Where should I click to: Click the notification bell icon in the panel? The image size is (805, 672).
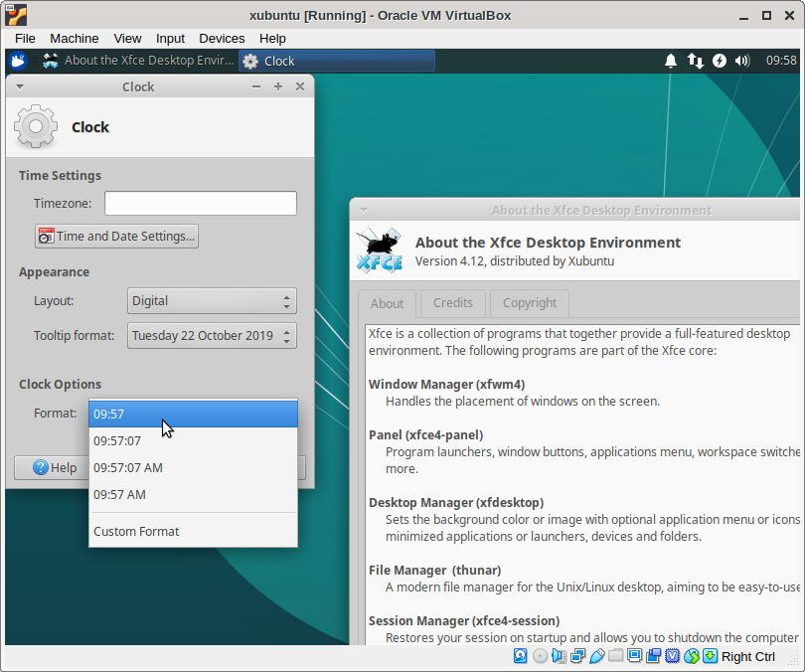pyautogui.click(x=671, y=61)
